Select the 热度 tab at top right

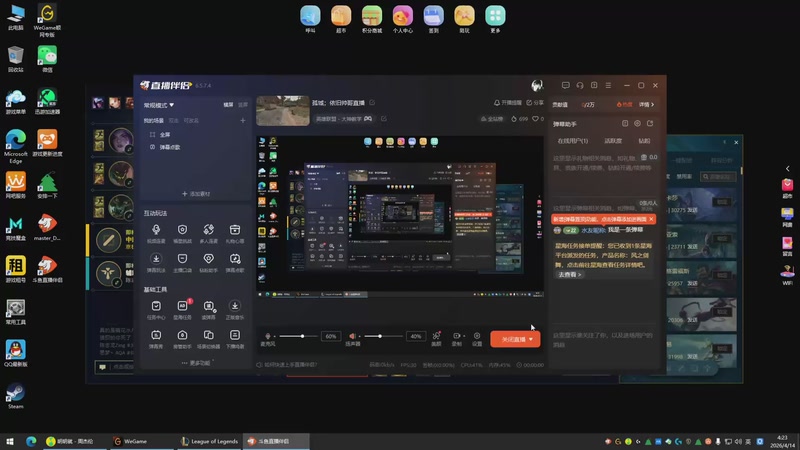pos(624,105)
